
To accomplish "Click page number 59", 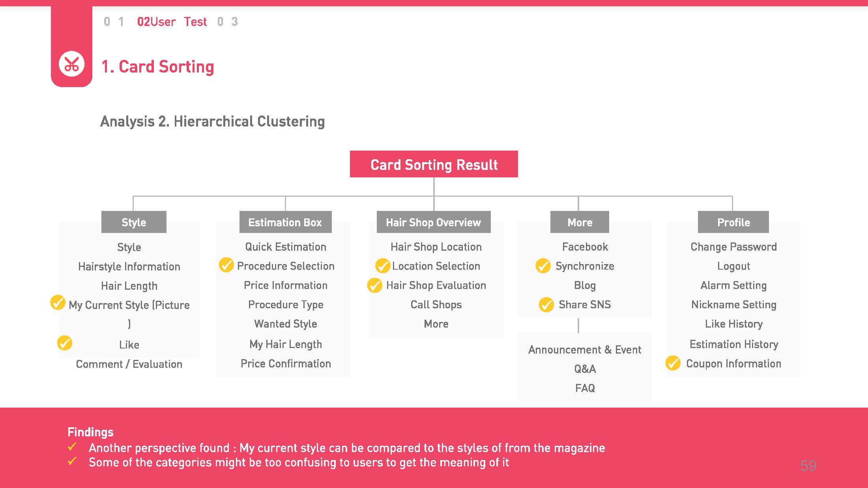I will point(808,466).
